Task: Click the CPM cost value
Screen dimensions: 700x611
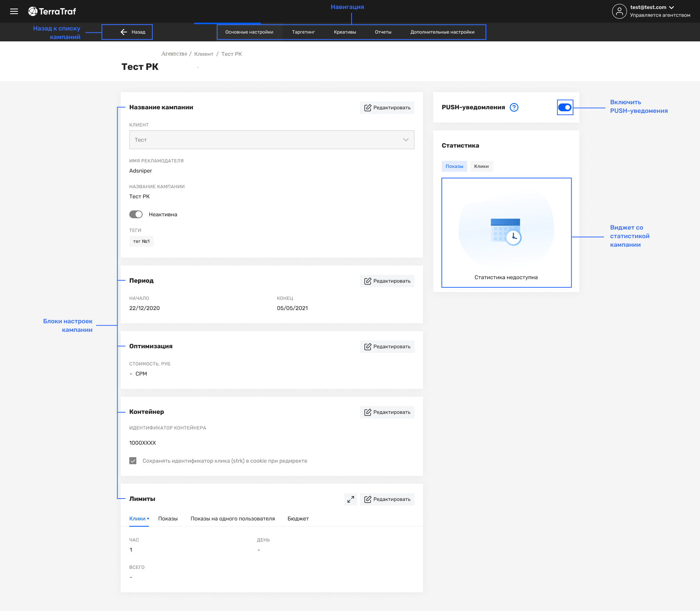Action: pyautogui.click(x=141, y=374)
